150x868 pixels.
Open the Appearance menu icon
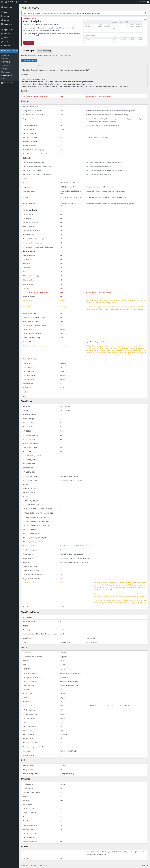[2, 30]
